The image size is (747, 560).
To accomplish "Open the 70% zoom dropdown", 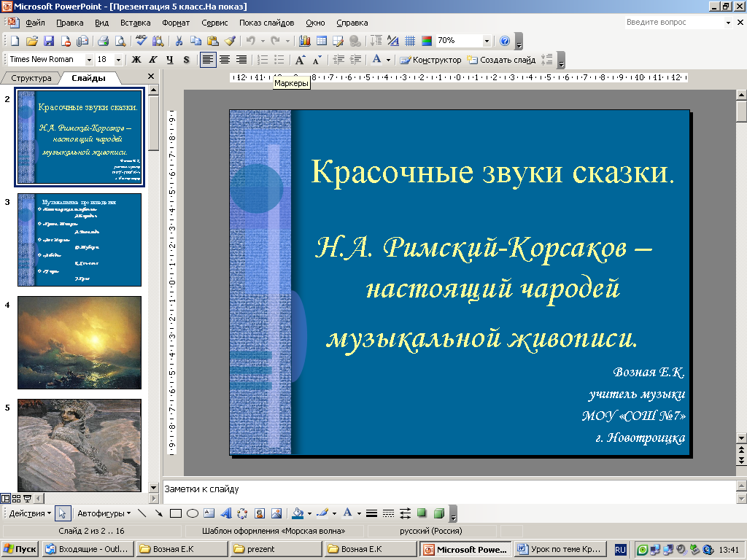I will tap(486, 41).
